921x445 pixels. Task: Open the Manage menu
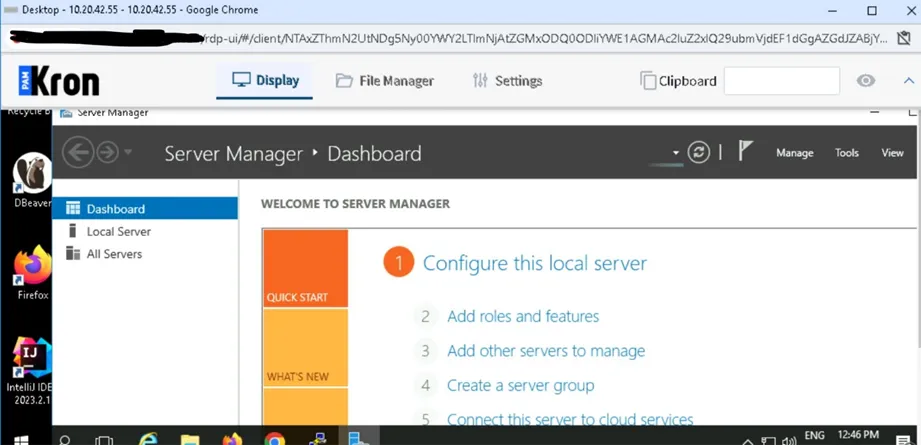click(x=795, y=153)
